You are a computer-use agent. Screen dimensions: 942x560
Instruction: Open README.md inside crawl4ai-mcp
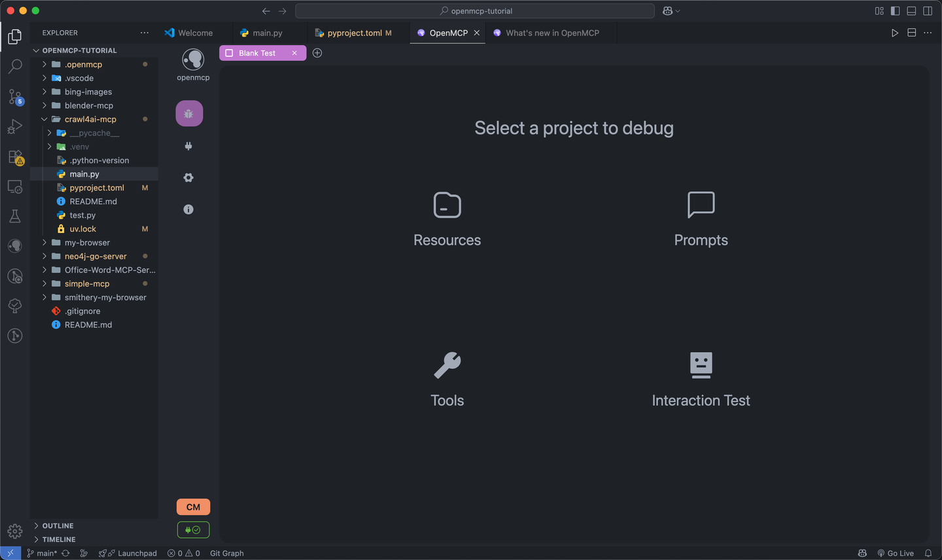click(94, 201)
